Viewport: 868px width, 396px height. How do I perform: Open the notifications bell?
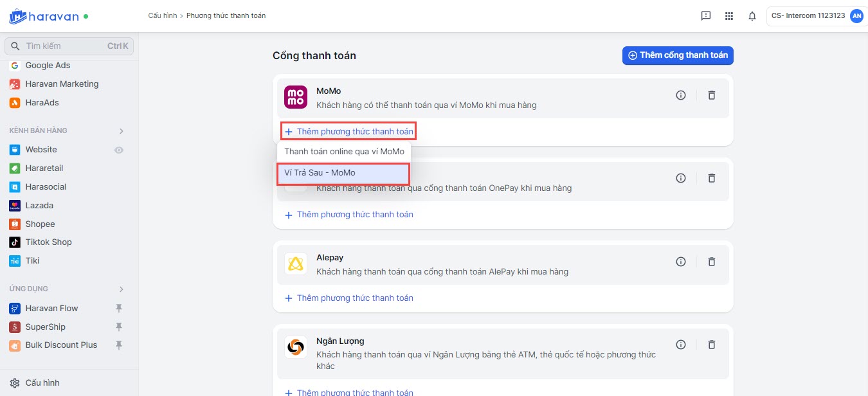click(752, 16)
